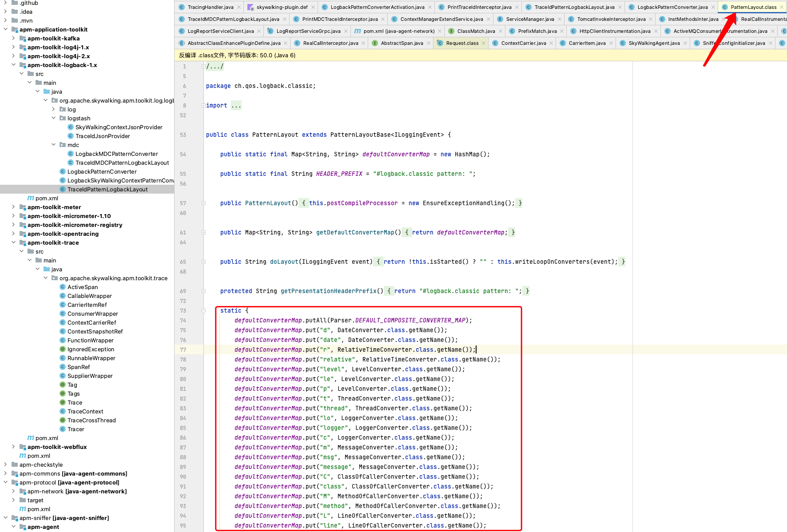
Task: Place cursor on line 77 gutter number
Action: point(183,350)
